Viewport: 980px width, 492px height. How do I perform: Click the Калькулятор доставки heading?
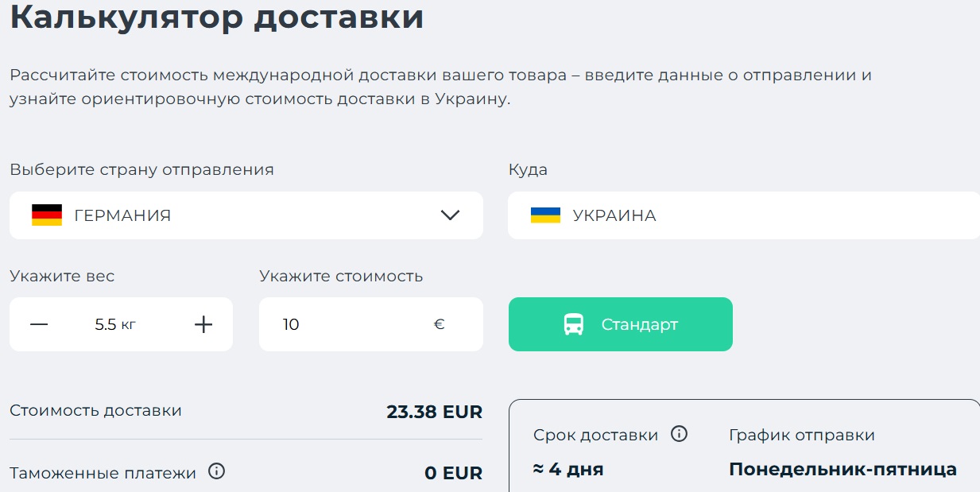pyautogui.click(x=217, y=17)
